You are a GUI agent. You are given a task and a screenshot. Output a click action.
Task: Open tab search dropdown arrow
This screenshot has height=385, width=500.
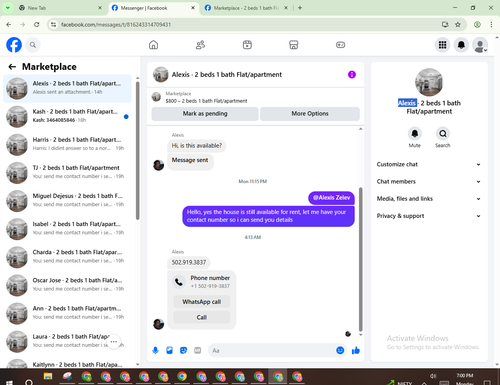coord(7,8)
